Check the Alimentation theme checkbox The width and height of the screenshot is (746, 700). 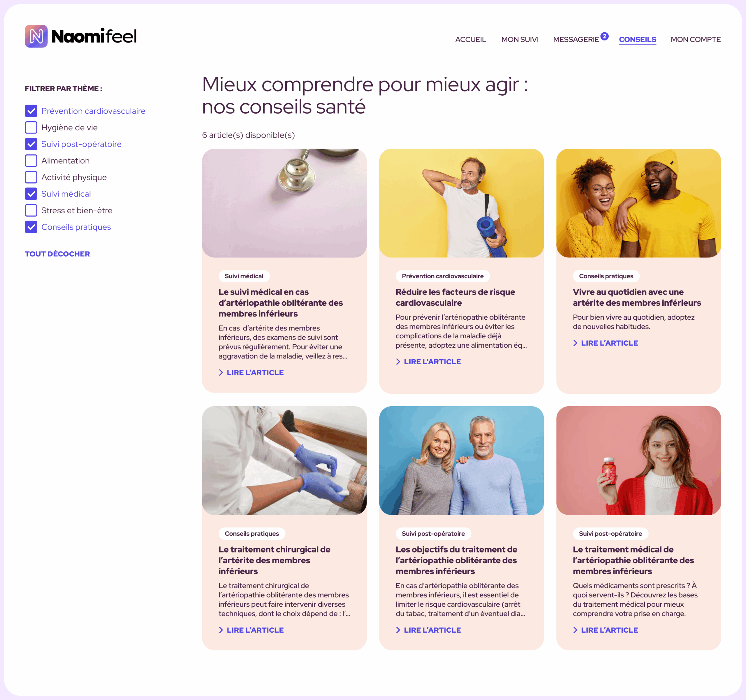pos(31,161)
